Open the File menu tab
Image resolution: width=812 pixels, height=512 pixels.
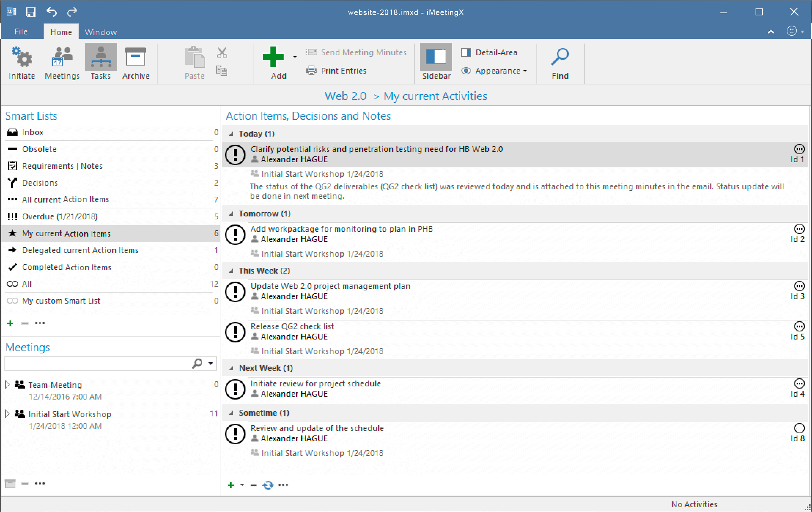click(x=21, y=32)
